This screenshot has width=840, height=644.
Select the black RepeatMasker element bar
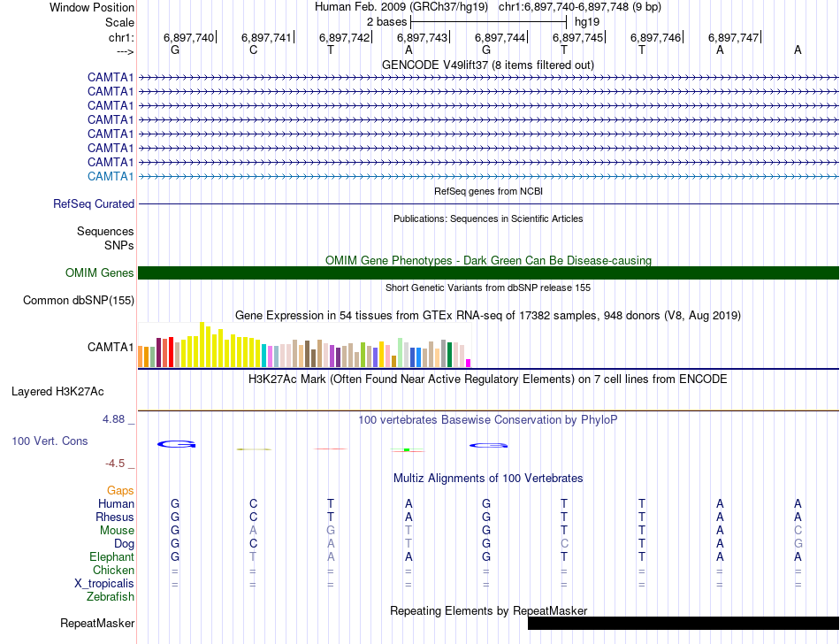(683, 623)
